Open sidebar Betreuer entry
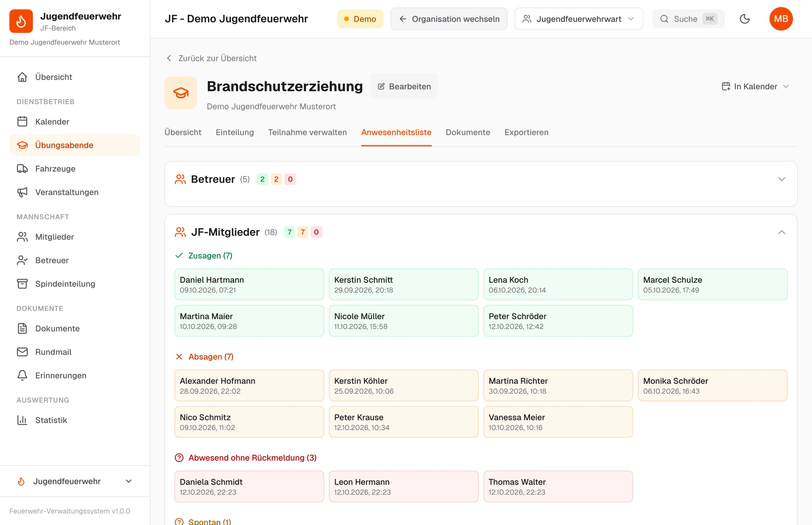812x525 pixels. (75, 260)
